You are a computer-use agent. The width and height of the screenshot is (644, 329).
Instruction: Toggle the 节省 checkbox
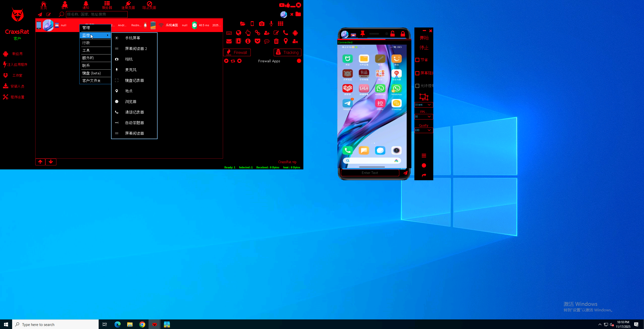[x=417, y=60]
